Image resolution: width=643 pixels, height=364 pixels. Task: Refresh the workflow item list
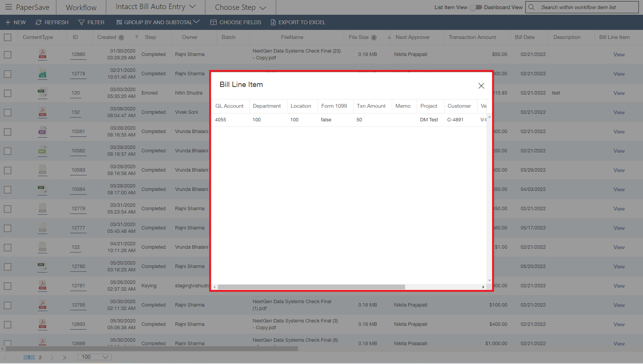[52, 22]
